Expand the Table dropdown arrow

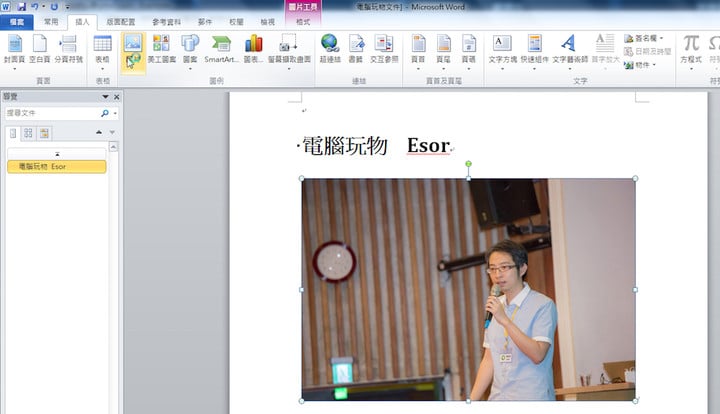click(102, 69)
